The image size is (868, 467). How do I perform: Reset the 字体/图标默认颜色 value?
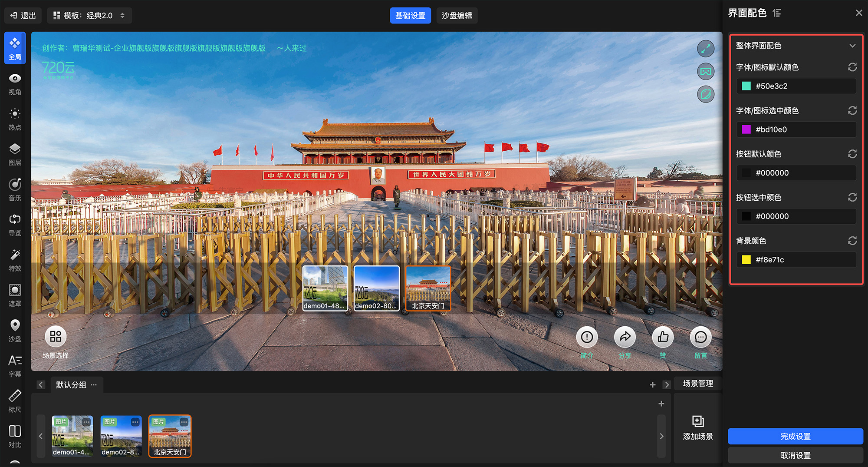point(852,67)
